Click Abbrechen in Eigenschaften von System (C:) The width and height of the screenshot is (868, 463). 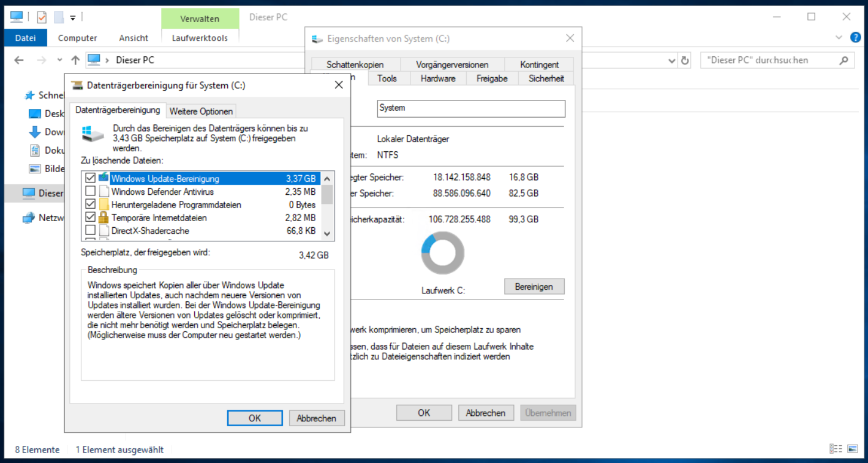tap(486, 413)
